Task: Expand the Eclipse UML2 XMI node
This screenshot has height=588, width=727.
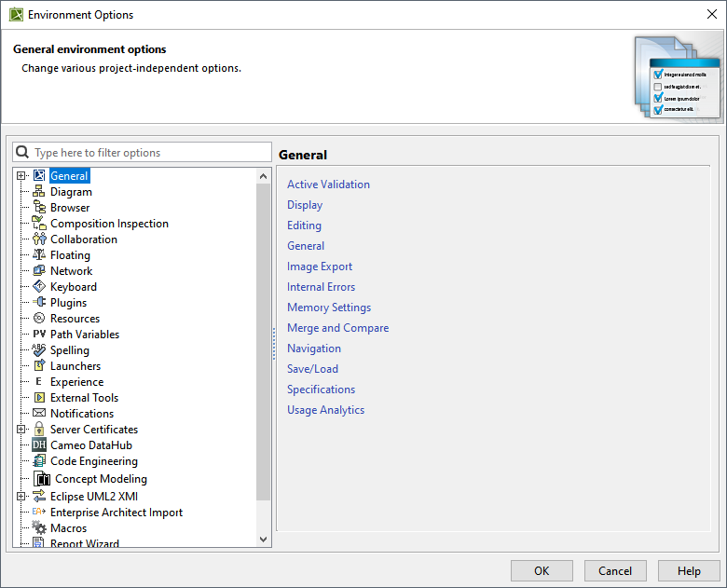Action: pos(21,497)
